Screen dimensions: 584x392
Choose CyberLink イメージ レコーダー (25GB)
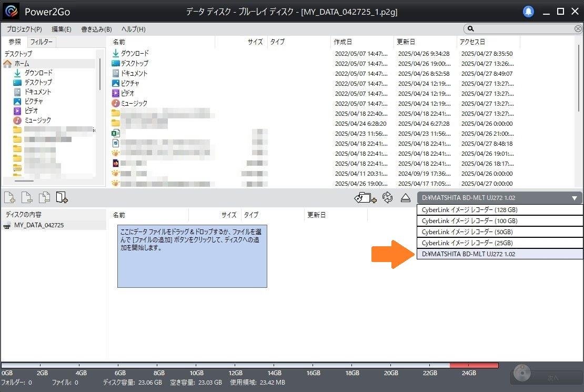point(499,243)
